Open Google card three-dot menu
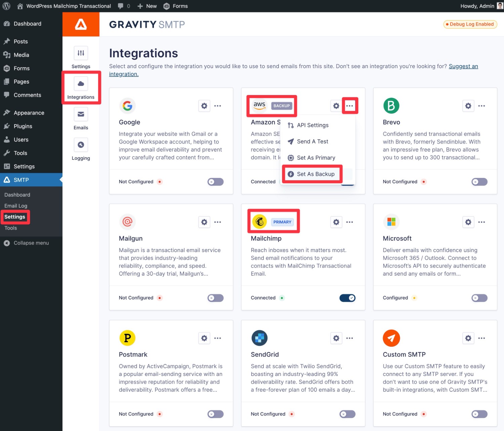This screenshot has height=431, width=504. click(218, 106)
